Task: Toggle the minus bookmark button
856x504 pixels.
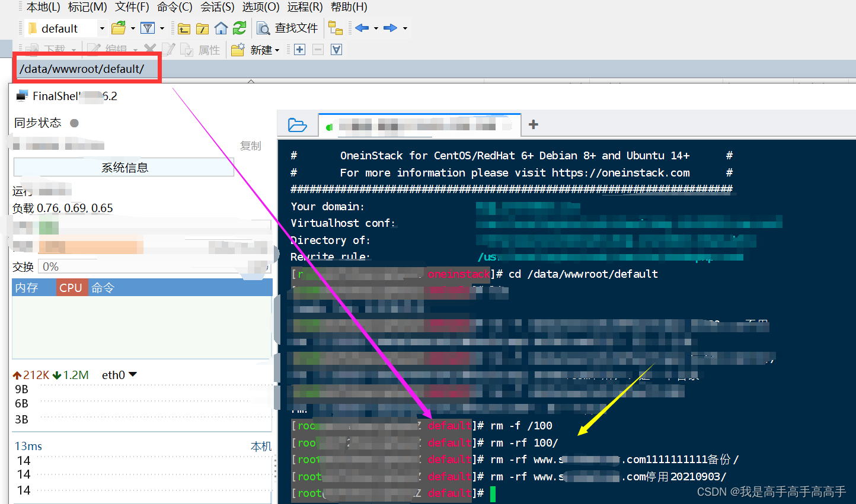Action: coord(318,50)
